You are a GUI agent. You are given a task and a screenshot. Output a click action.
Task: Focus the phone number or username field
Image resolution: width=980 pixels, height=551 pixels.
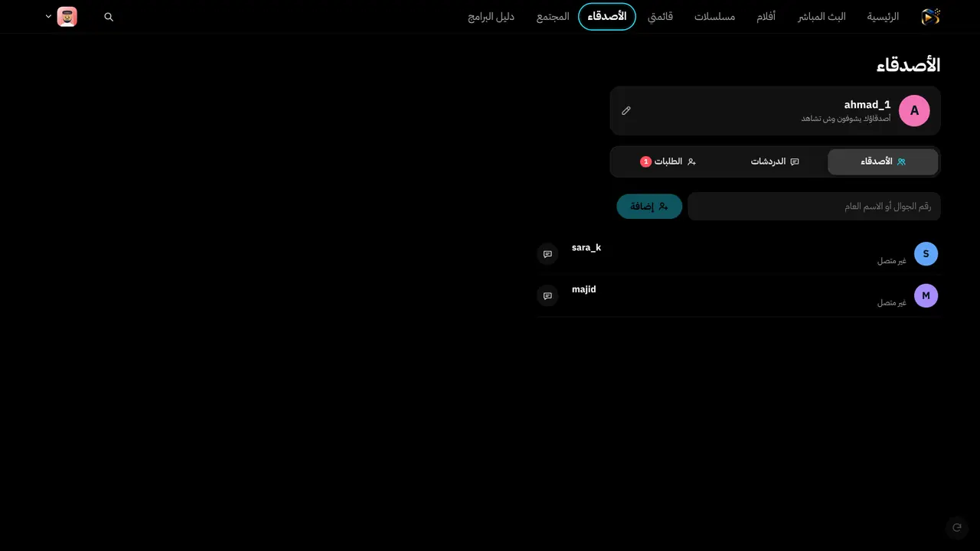(x=814, y=206)
